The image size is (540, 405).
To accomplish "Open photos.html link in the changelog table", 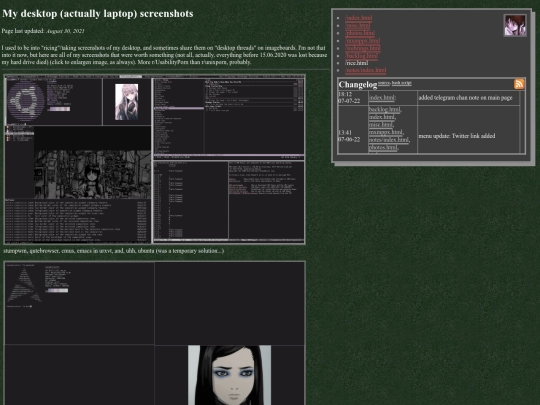I will click(383, 147).
